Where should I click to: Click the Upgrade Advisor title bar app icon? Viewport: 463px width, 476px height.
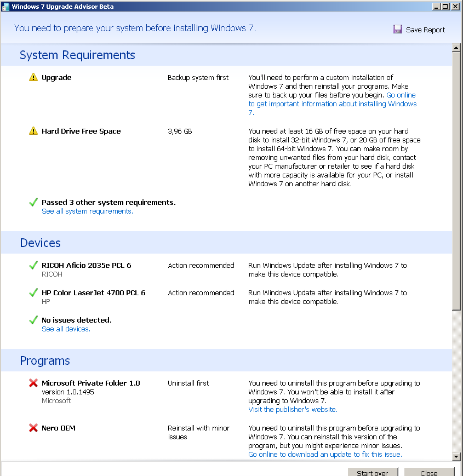5,7
